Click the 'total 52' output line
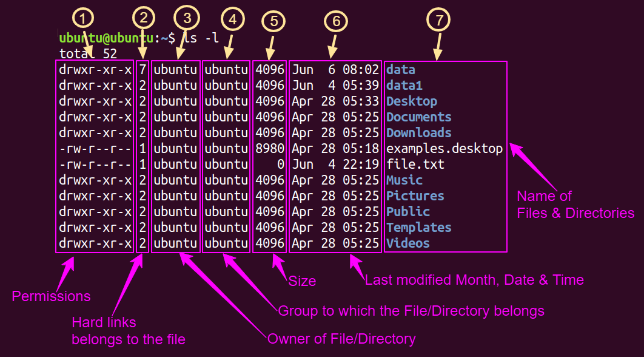Screen dimensions: 644x357 click(x=88, y=54)
